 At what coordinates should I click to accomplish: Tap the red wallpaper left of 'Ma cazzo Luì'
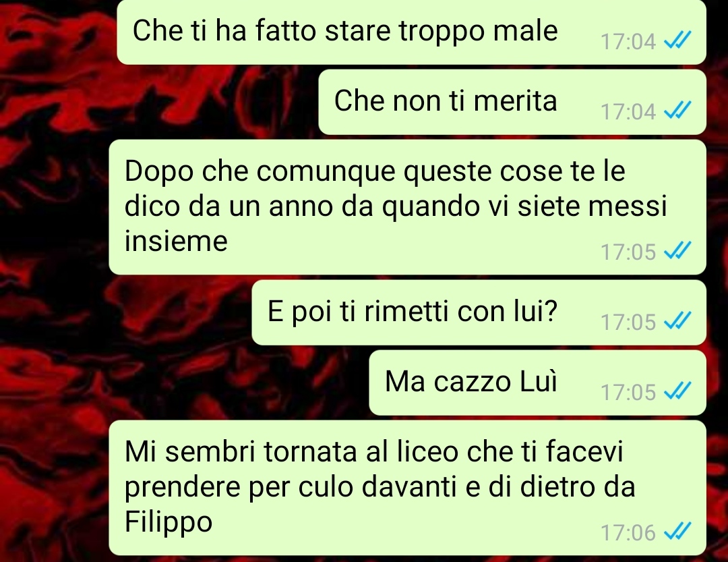186,383
